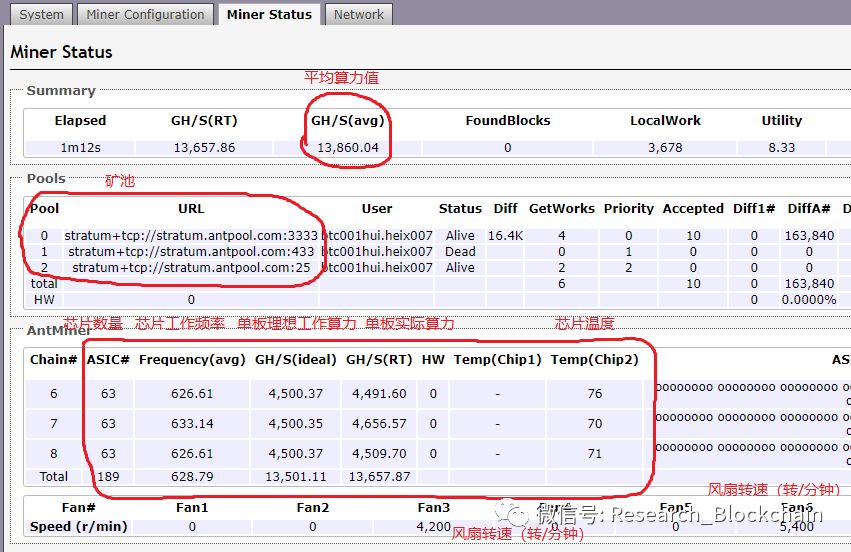The width and height of the screenshot is (851, 552).
Task: Select the Miner Status tab
Action: pyautogui.click(x=269, y=15)
